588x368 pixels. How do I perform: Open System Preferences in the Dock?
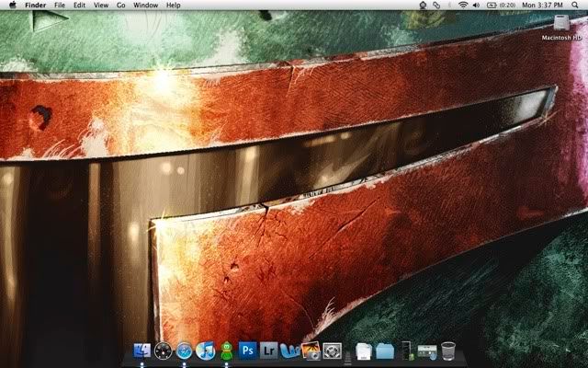(332, 351)
